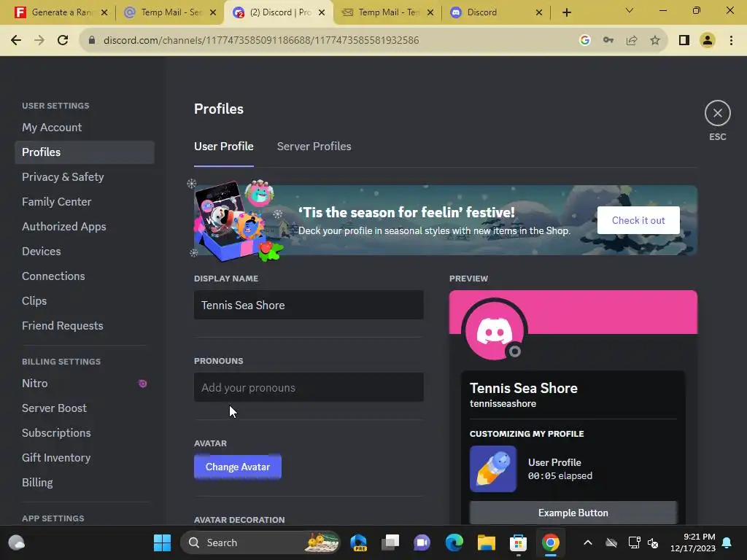This screenshot has width=747, height=560.
Task: Click the site lock icon
Action: [92, 40]
